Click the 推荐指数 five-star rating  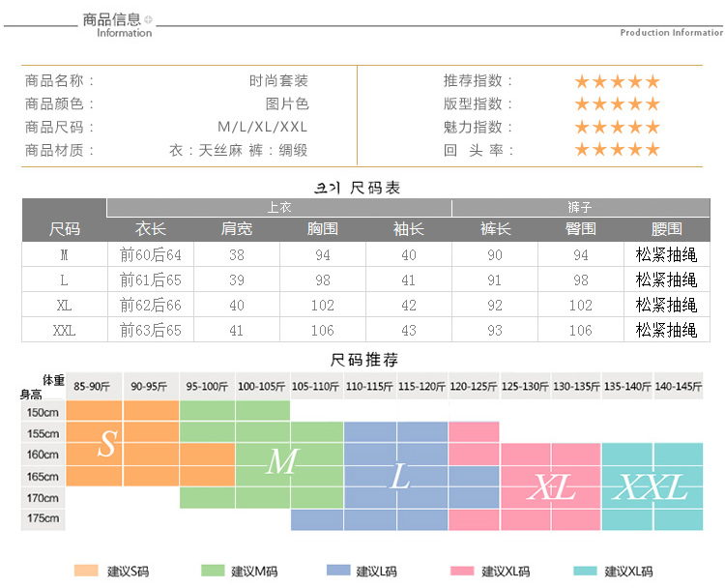click(617, 81)
